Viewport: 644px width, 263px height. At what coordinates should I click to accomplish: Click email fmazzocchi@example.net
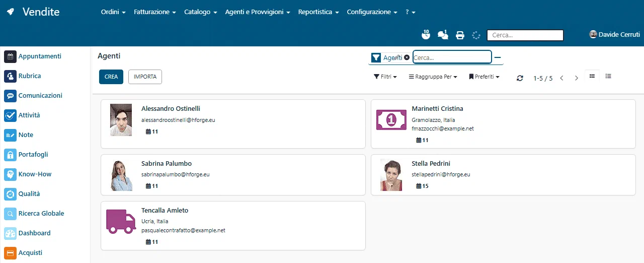click(x=443, y=128)
